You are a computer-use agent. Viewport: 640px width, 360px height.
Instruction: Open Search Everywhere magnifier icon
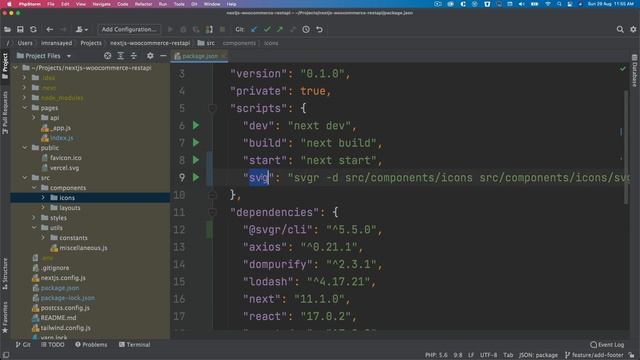[x=620, y=29]
